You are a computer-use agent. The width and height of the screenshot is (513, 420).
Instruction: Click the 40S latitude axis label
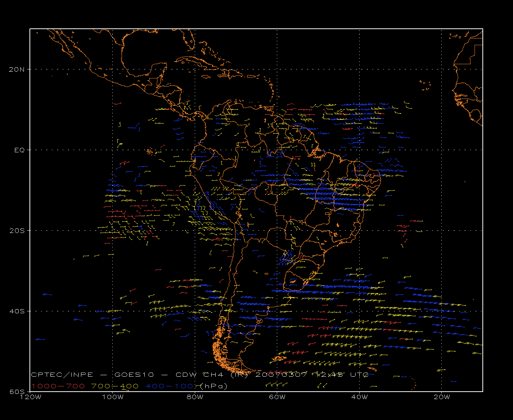pyautogui.click(x=18, y=311)
